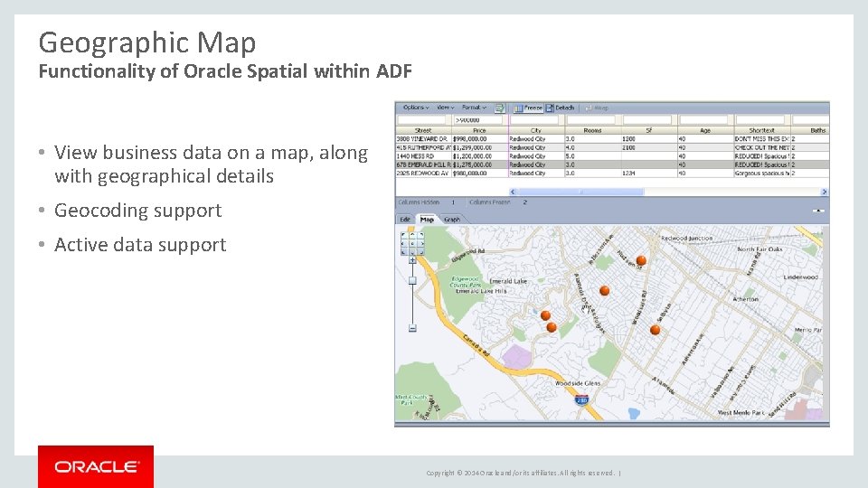
Task: Select the 2025 REDWOOD AV row
Action: pos(612,174)
